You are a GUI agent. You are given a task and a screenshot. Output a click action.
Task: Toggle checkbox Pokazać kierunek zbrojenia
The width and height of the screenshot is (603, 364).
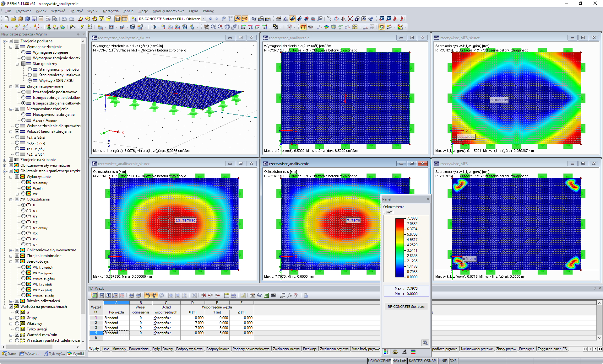(17, 131)
